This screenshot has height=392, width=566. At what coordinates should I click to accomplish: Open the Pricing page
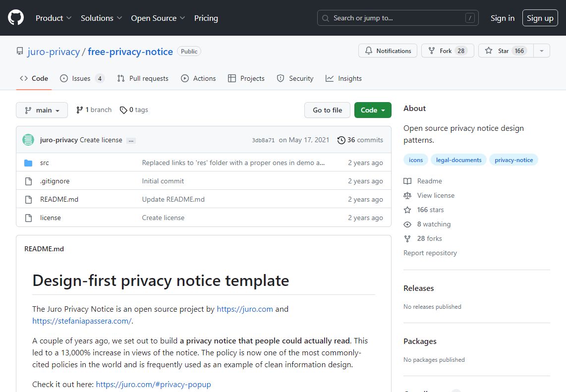pos(206,18)
